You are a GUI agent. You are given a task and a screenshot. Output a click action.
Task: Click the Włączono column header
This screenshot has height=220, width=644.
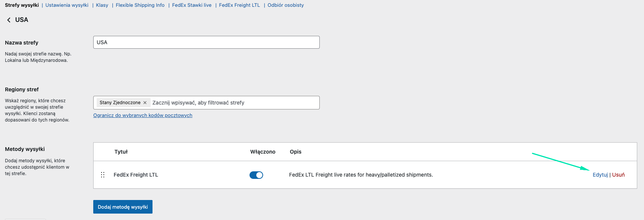coord(263,152)
